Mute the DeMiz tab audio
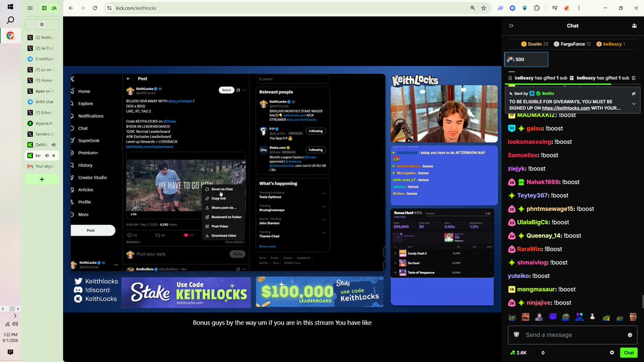The height and width of the screenshot is (362, 644). click(54, 144)
